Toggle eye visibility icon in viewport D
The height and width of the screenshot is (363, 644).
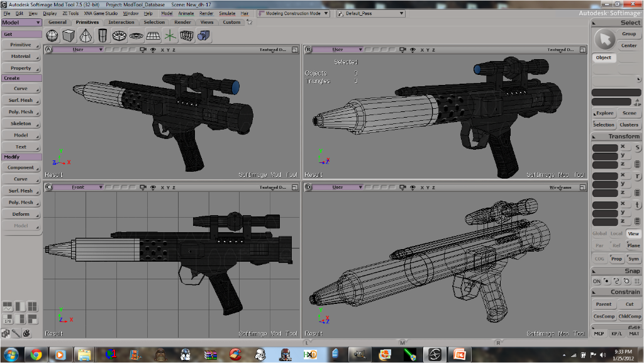[413, 187]
